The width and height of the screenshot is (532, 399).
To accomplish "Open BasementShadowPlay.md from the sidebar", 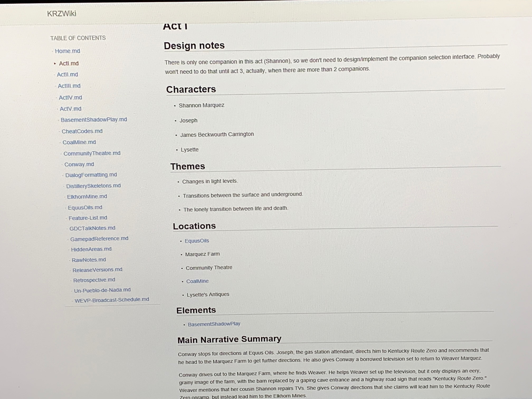I will point(94,120).
